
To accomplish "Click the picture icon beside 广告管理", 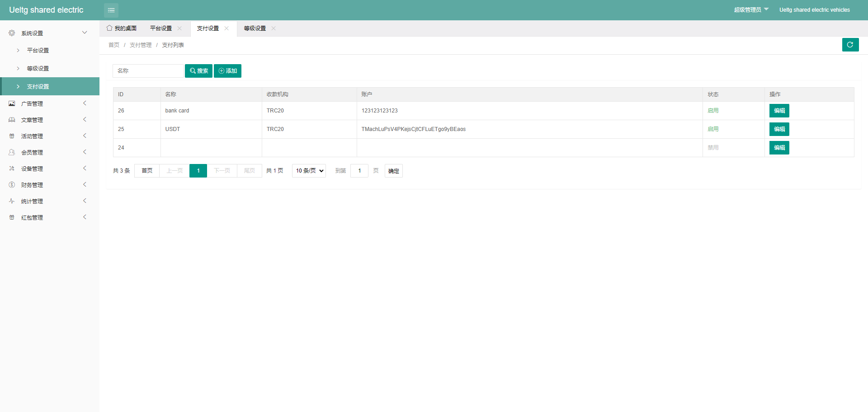I will [x=12, y=103].
